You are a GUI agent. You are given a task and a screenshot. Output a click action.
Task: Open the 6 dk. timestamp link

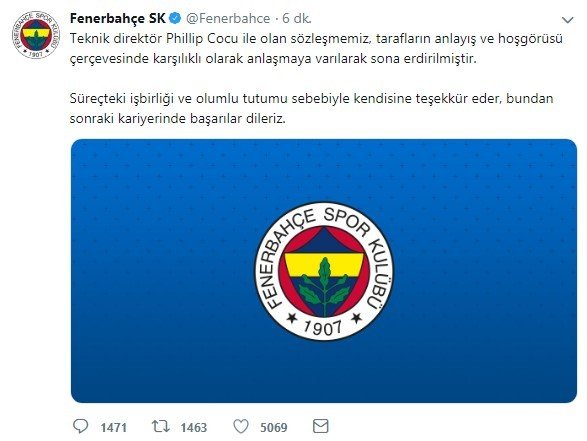[297, 18]
